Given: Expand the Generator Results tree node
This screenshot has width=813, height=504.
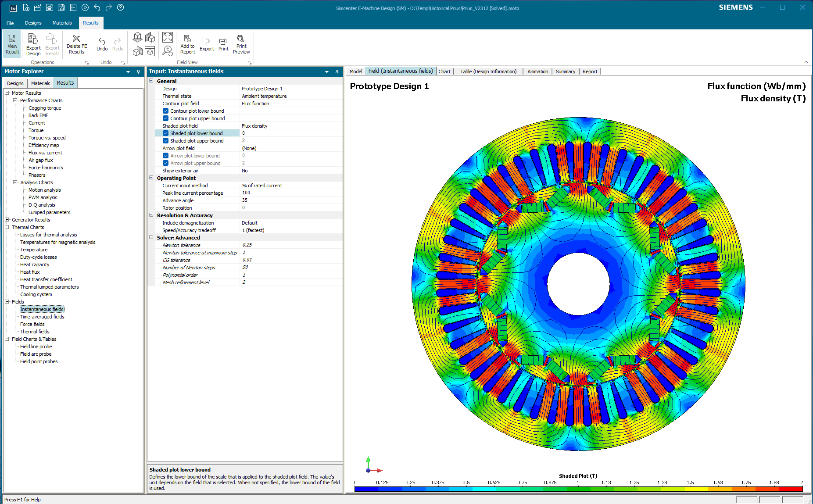Looking at the screenshot, I should point(7,220).
